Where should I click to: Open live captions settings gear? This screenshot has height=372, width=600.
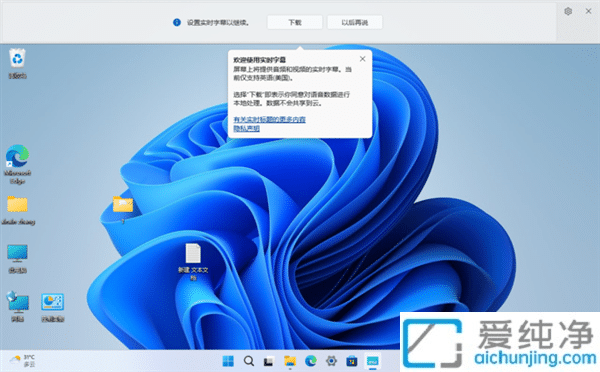tap(568, 11)
